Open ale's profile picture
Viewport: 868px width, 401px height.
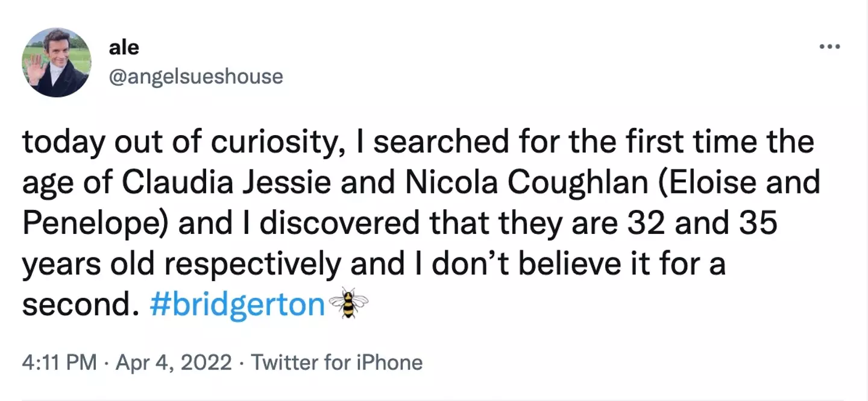click(x=57, y=62)
